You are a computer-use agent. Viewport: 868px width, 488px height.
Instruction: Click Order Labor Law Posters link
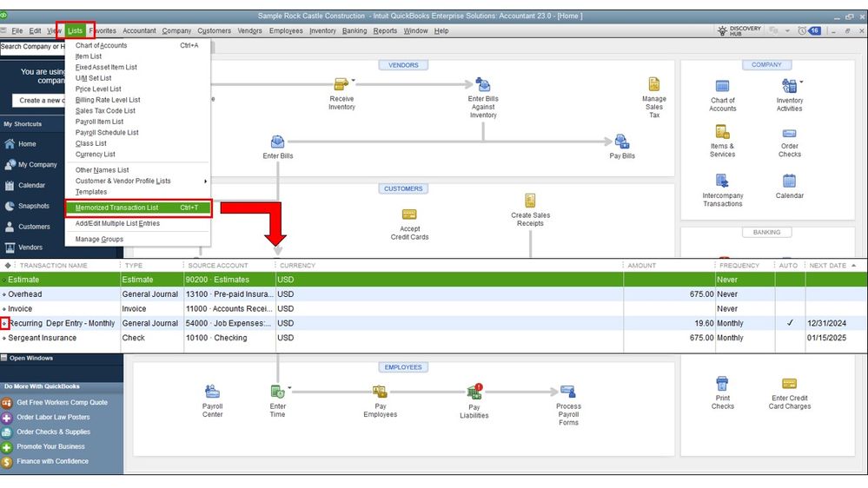[x=53, y=417]
